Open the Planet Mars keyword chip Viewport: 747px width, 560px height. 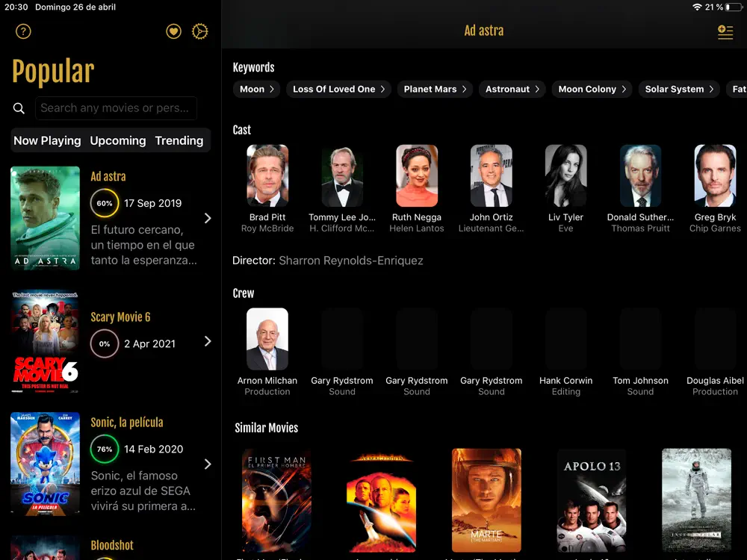pyautogui.click(x=435, y=89)
